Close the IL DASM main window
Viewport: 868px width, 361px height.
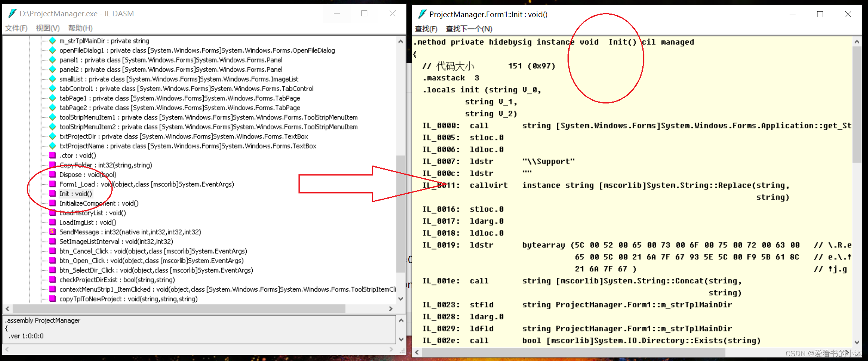pyautogui.click(x=392, y=14)
